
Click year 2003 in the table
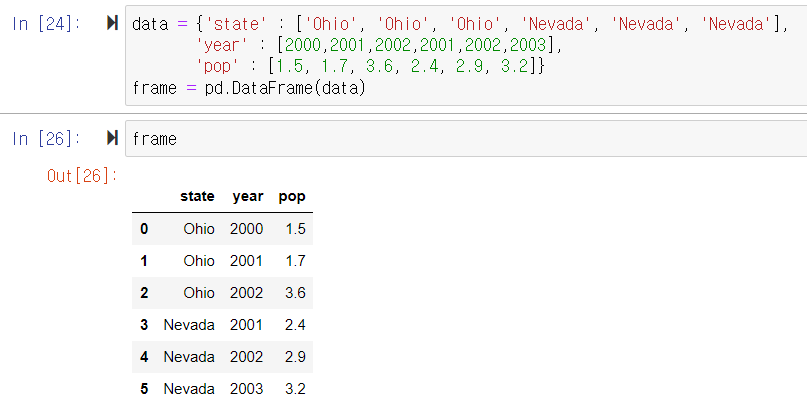pos(247,388)
